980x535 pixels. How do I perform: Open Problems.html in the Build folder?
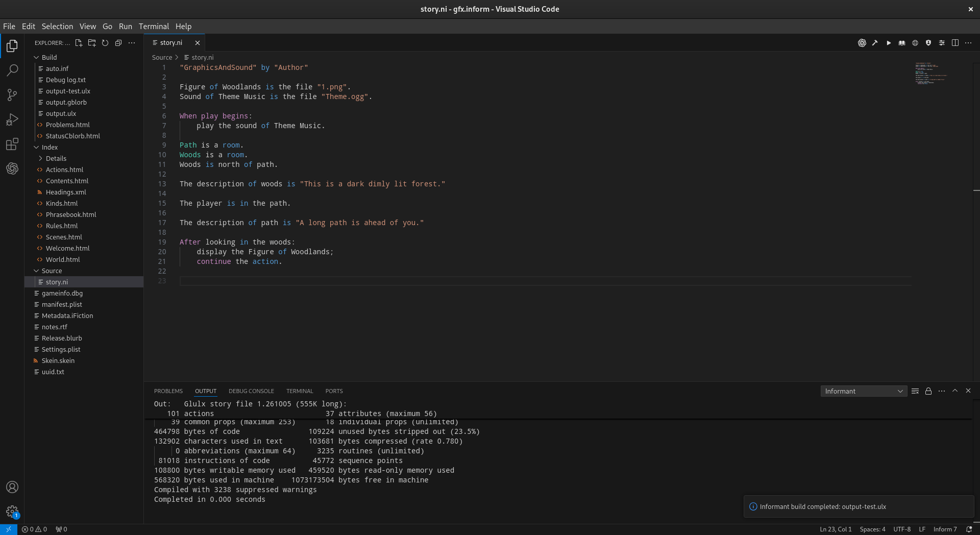(x=84, y=125)
